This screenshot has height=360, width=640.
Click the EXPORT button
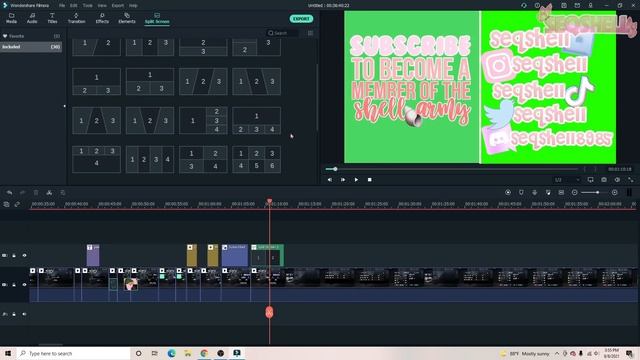pos(301,19)
